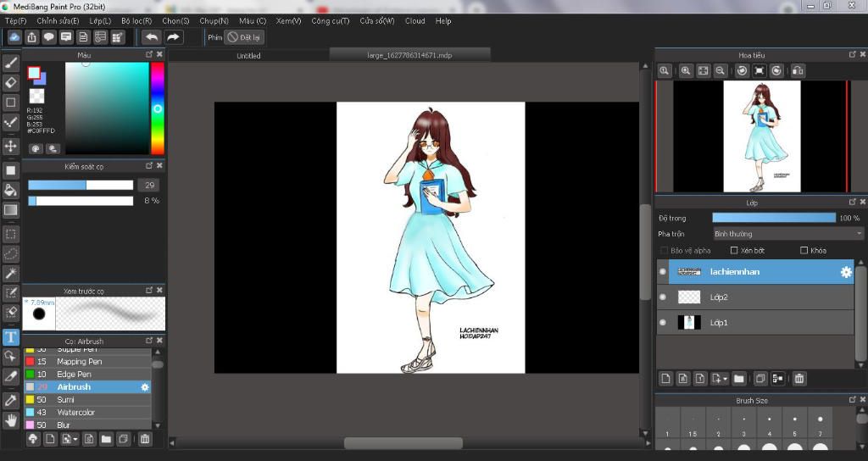
Task: Switch to the Untitled document tab
Action: tap(248, 56)
